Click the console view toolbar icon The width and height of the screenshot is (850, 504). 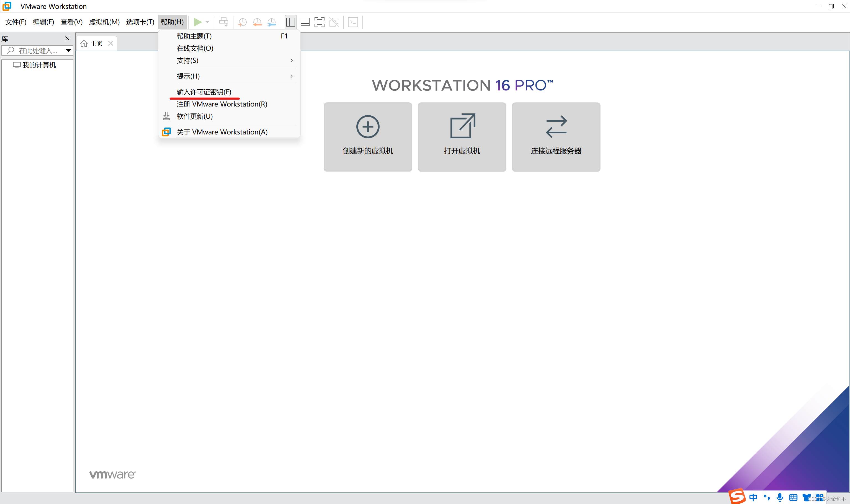pyautogui.click(x=353, y=22)
